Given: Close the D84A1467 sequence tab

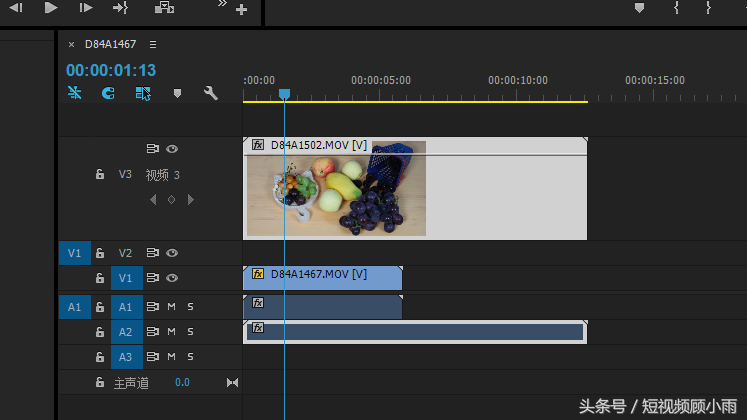Looking at the screenshot, I should tap(71, 45).
